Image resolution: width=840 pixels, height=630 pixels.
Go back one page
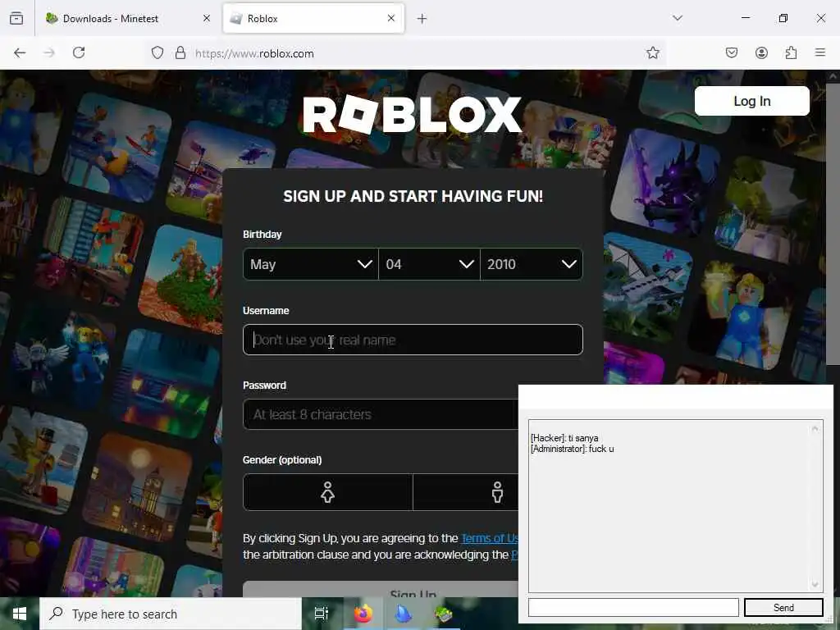click(20, 52)
